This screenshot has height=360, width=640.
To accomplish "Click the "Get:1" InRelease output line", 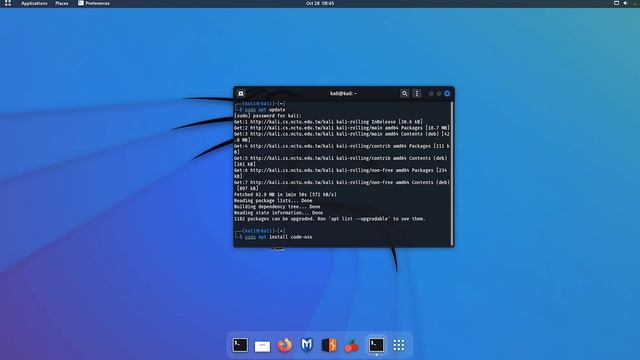I will pyautogui.click(x=328, y=122).
